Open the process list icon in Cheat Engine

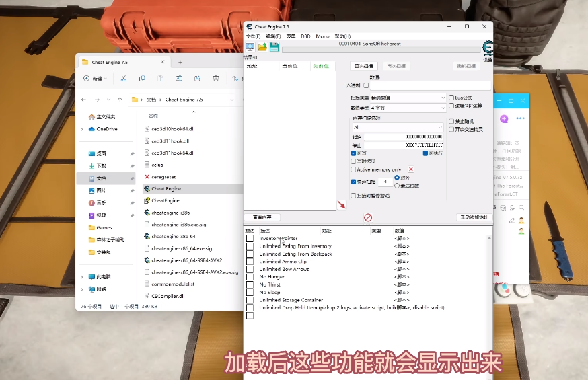(250, 47)
